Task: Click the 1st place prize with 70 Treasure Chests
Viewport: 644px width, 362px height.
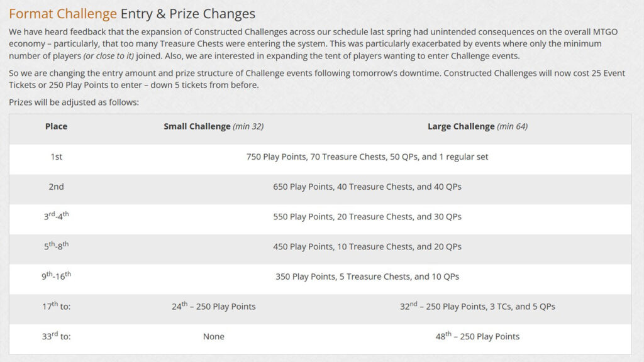Action: 367,156
